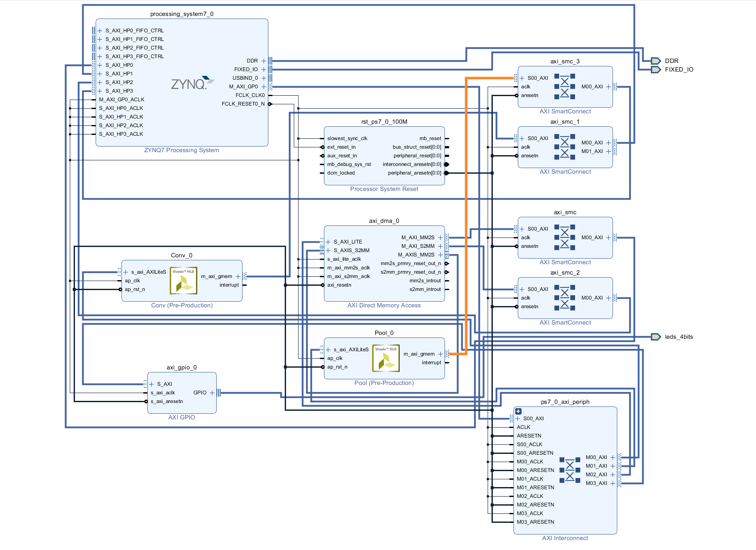This screenshot has height=550, width=756.
Task: Select the leds_4bits external port symbol
Action: coord(656,337)
